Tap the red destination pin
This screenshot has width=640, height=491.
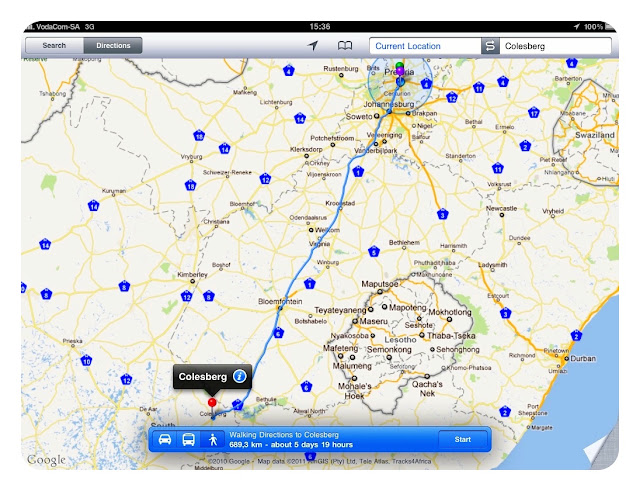click(212, 403)
